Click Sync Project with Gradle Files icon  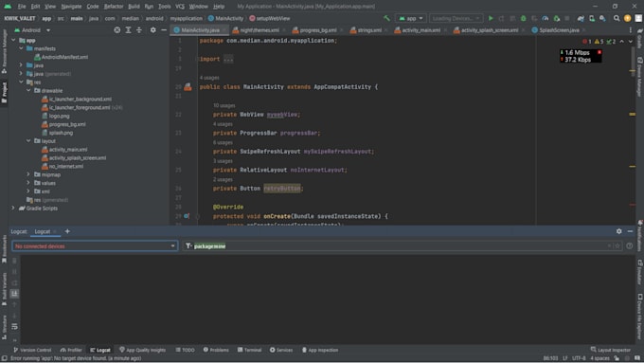[581, 18]
